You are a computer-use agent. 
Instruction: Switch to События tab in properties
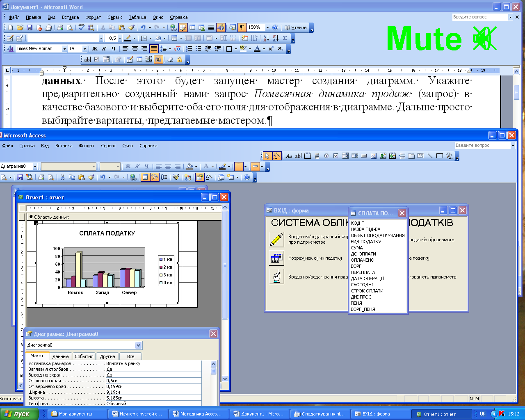point(84,356)
